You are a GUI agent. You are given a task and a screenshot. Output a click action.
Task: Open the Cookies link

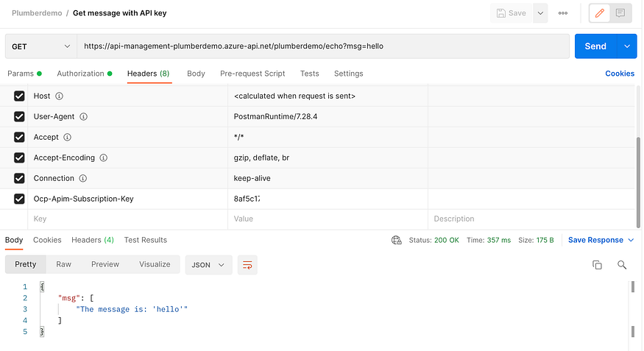click(620, 74)
